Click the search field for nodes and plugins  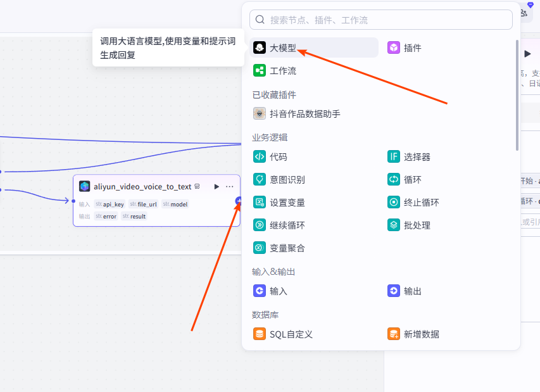(x=381, y=20)
